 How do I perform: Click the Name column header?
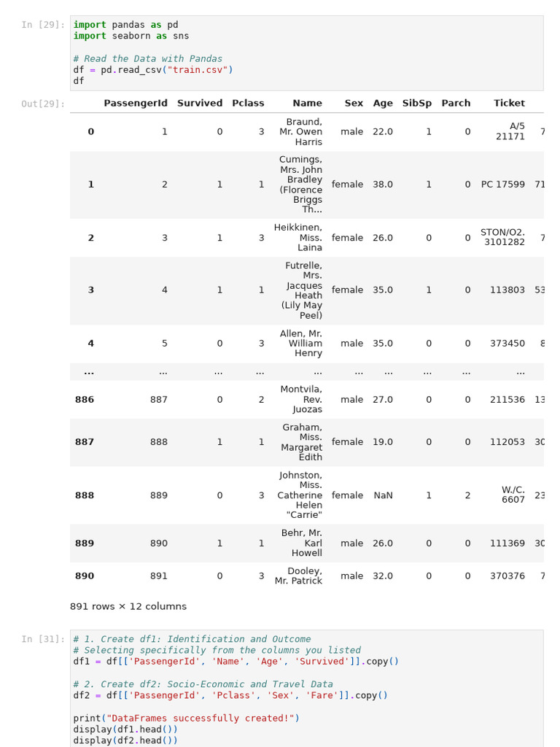pos(307,104)
